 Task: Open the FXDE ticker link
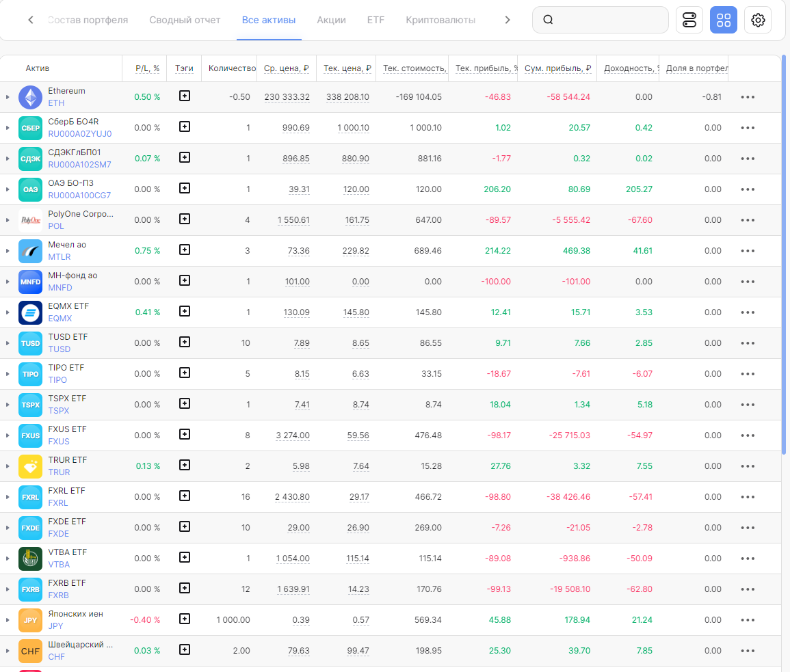(x=58, y=533)
